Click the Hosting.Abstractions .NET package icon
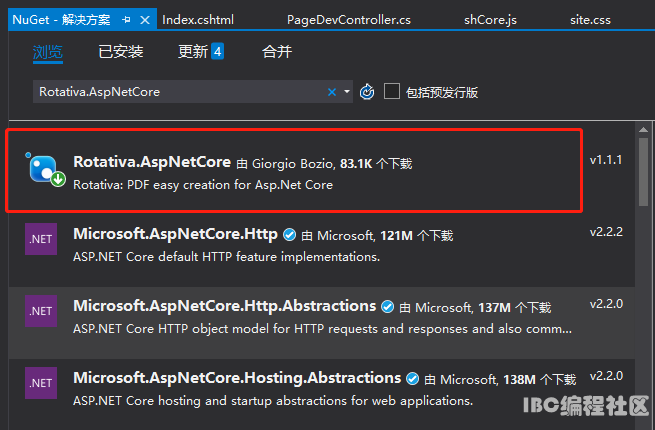Image resolution: width=655 pixels, height=430 pixels. click(41, 383)
